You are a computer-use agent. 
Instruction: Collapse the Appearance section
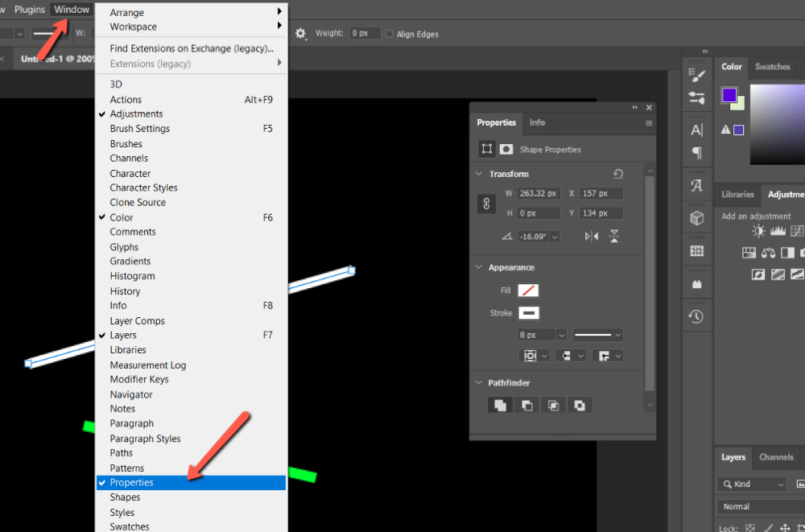click(479, 268)
